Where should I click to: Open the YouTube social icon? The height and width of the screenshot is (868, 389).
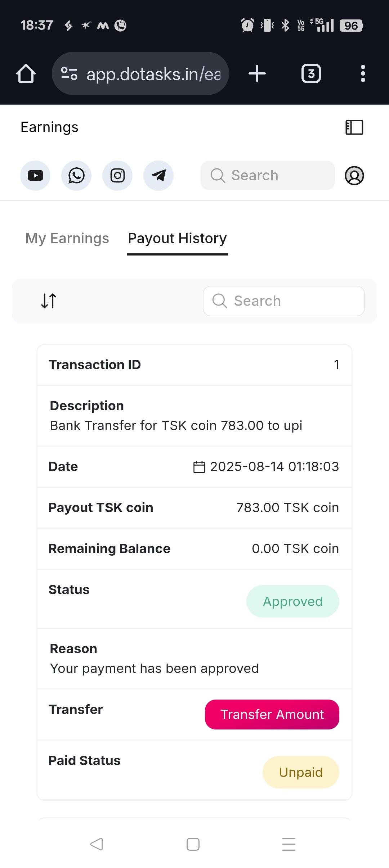35,176
